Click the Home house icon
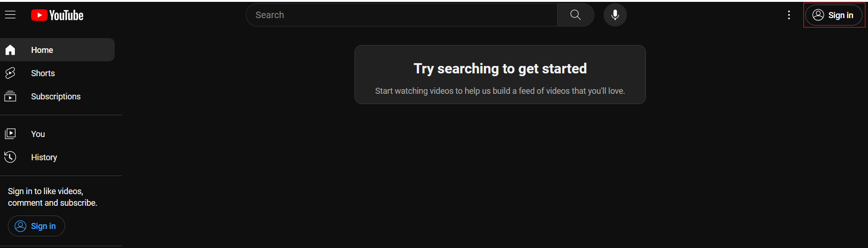 [10, 50]
